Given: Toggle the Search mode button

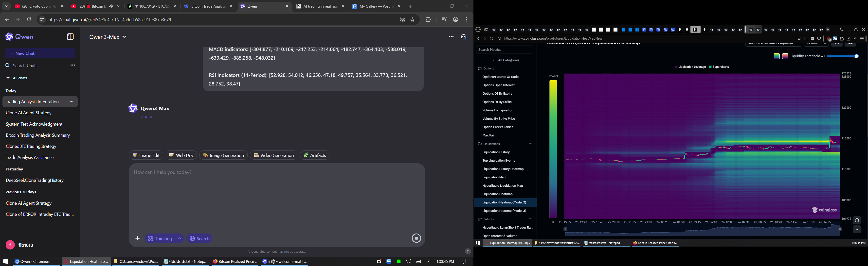Looking at the screenshot, I should [200, 238].
